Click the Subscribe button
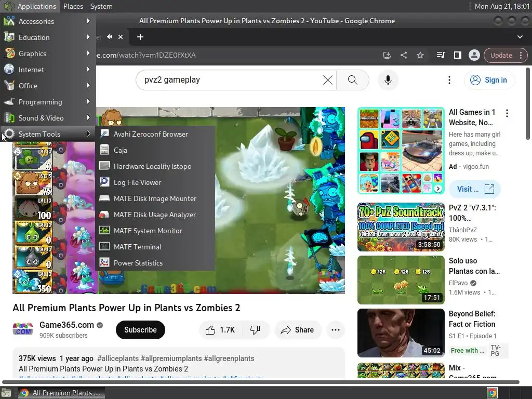The width and height of the screenshot is (532, 399). (x=140, y=330)
